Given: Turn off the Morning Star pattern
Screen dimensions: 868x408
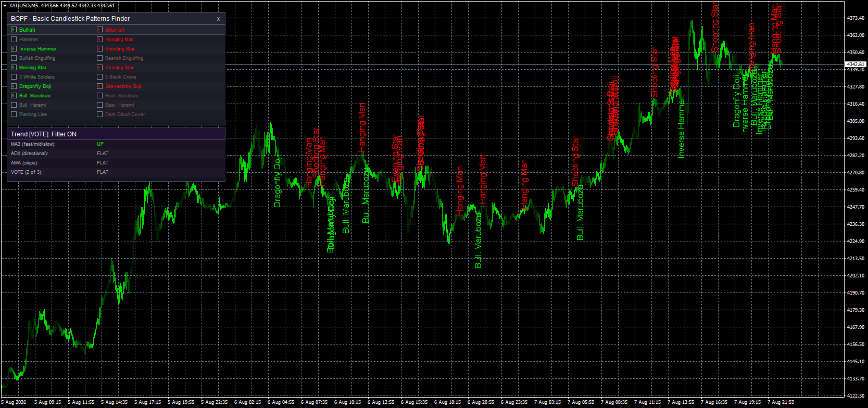Looking at the screenshot, I should 14,67.
